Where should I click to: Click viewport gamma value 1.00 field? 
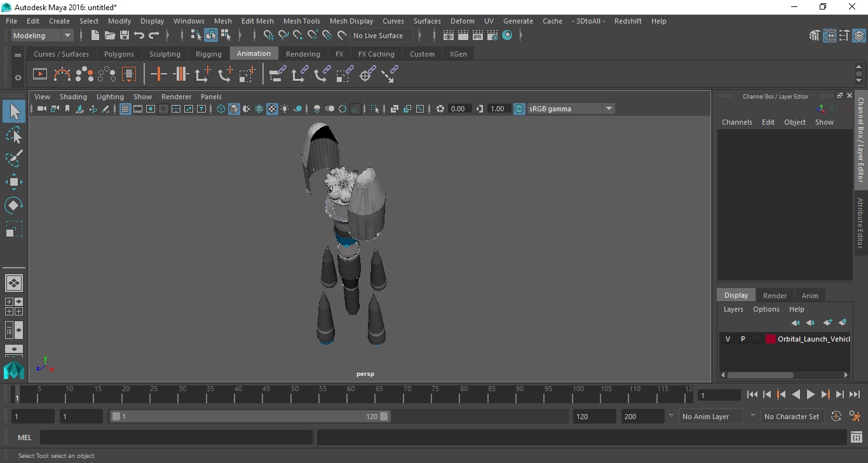[x=498, y=109]
